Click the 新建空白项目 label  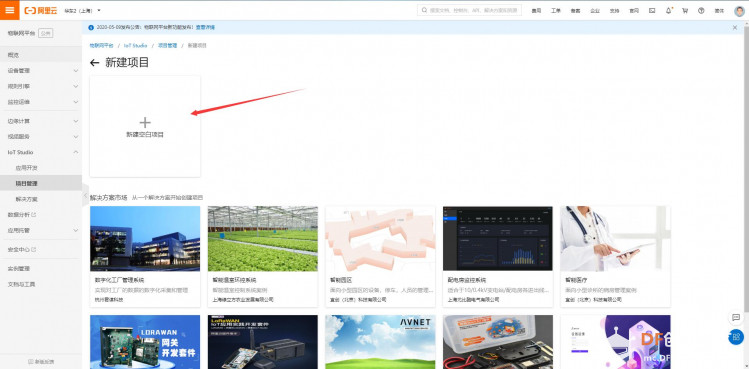point(145,135)
